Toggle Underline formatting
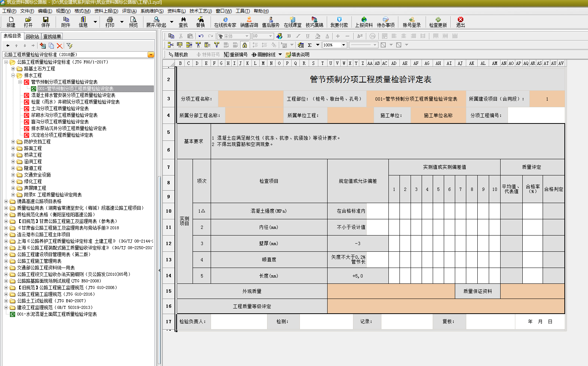588x366 pixels. pos(308,36)
